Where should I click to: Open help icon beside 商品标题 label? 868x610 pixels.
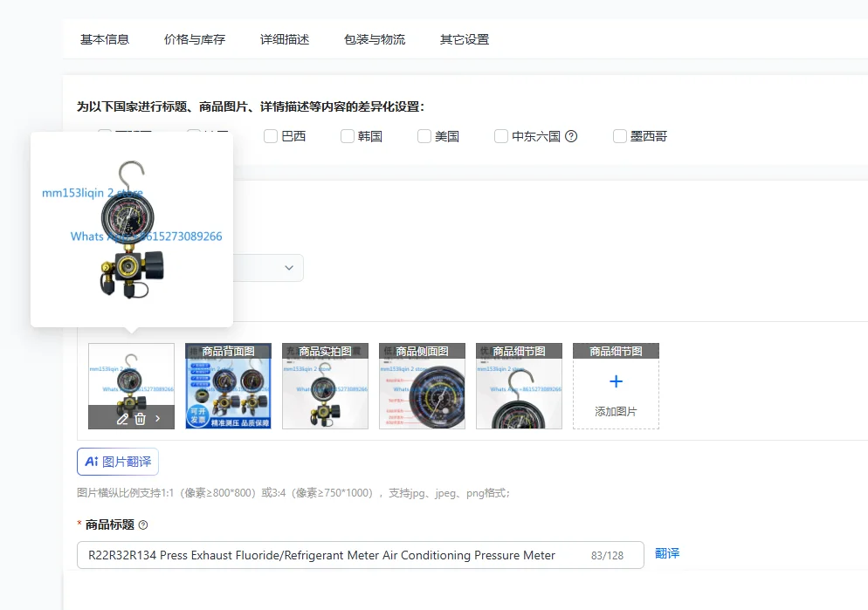click(143, 524)
